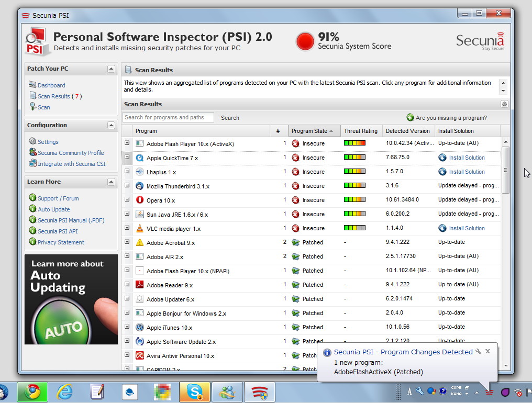Screen dimensions: 532x403
Task: Click Install Solution for VLC media player
Action: click(467, 228)
